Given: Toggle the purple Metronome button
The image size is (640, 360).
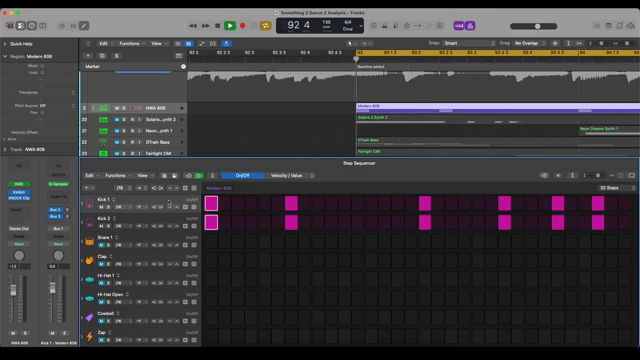Looking at the screenshot, I should pyautogui.click(x=470, y=26).
